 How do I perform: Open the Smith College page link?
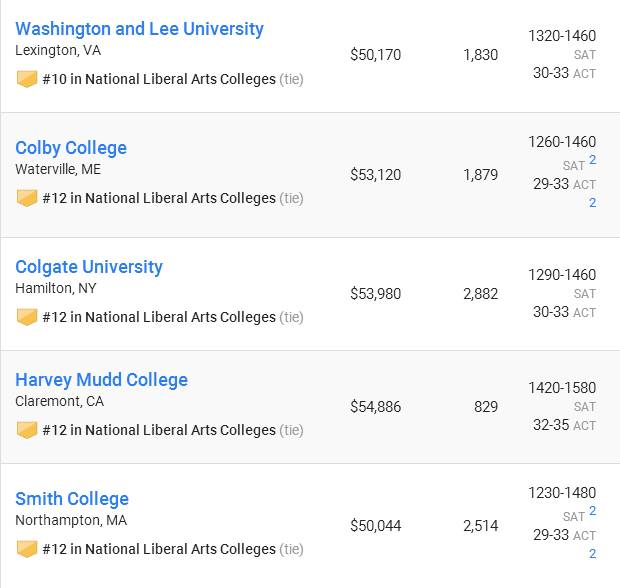coord(72,499)
